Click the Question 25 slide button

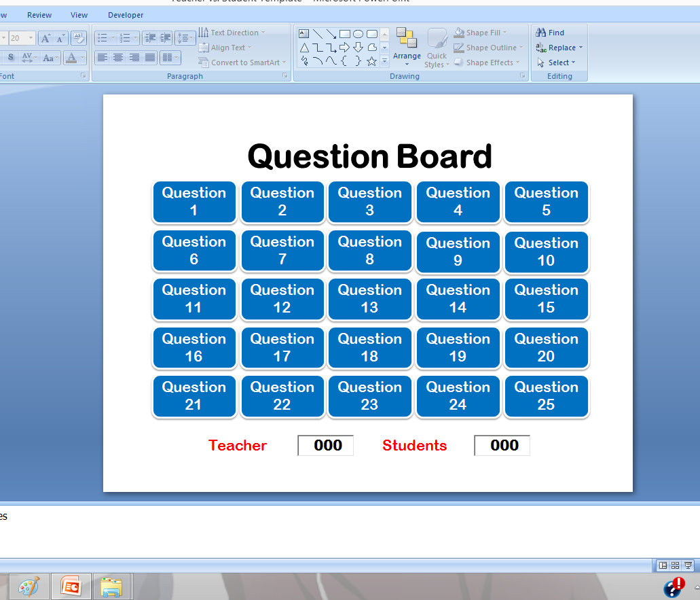(546, 396)
